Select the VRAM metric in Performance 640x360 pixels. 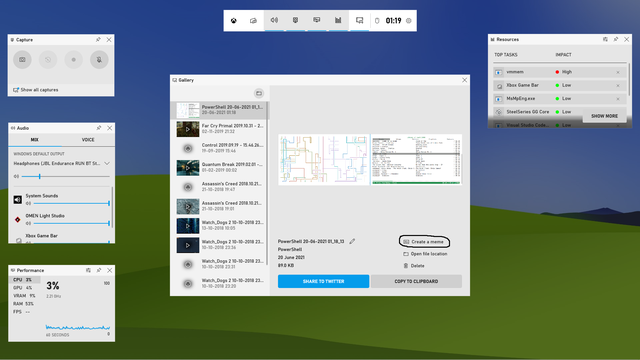click(x=24, y=296)
